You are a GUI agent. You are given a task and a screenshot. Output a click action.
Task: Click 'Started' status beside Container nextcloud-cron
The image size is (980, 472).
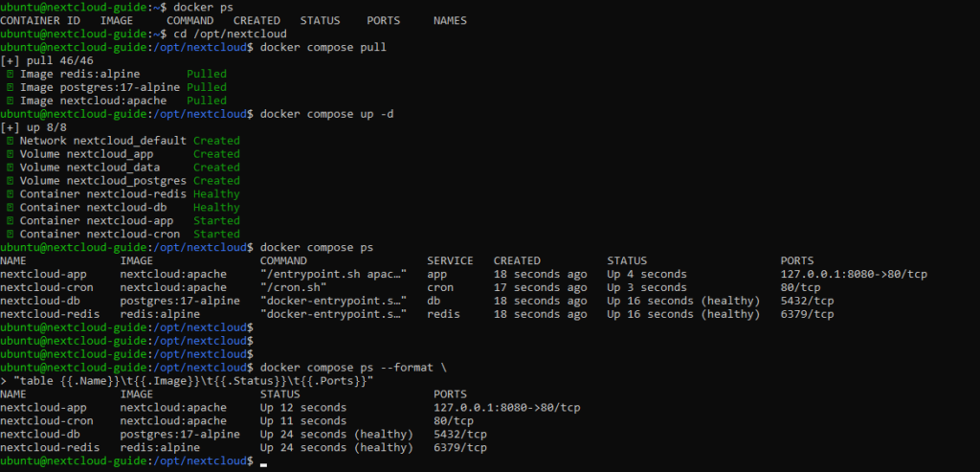click(x=217, y=235)
